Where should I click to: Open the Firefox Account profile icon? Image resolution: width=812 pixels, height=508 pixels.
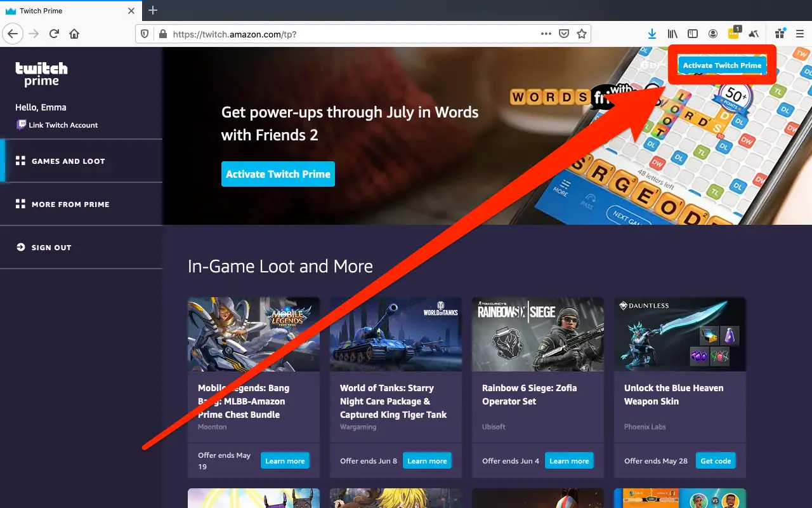[713, 34]
